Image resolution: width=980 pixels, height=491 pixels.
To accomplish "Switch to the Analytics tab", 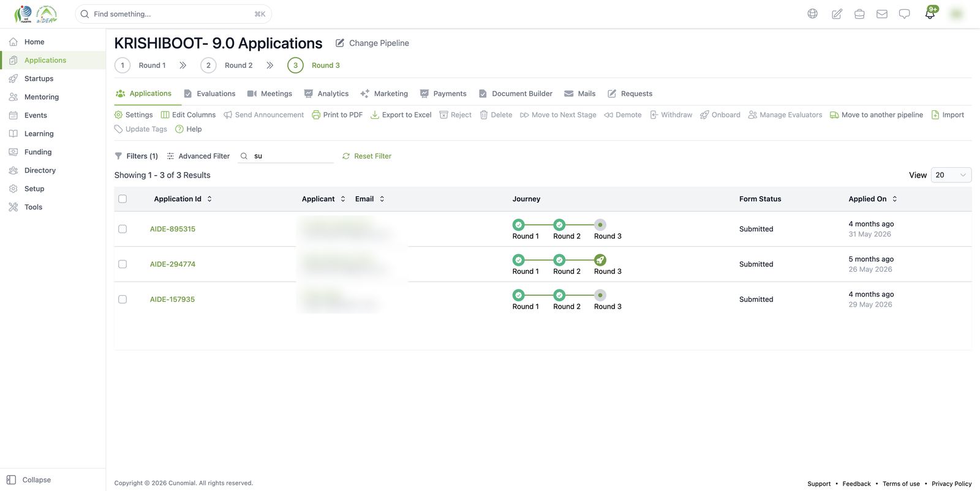I will (326, 94).
